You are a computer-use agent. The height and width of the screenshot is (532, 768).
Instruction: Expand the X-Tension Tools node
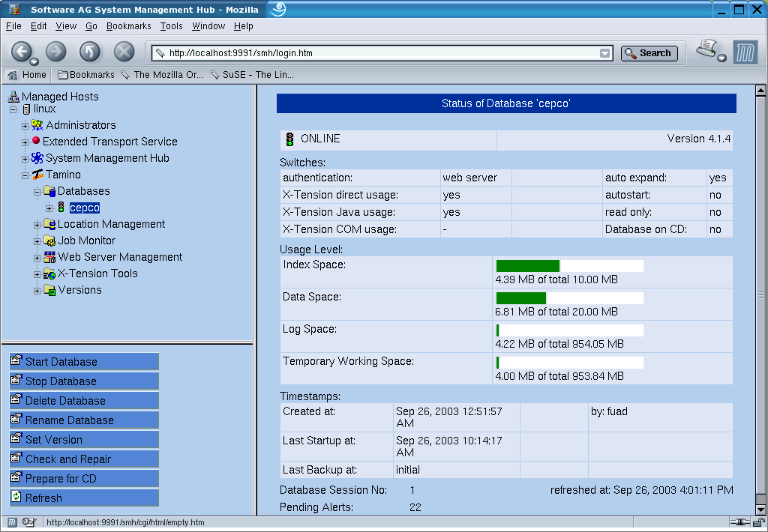point(37,274)
